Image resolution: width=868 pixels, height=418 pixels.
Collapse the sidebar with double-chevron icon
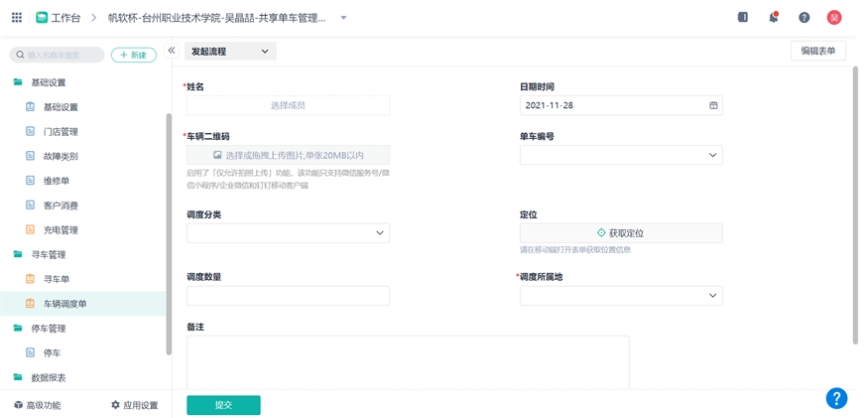point(171,51)
